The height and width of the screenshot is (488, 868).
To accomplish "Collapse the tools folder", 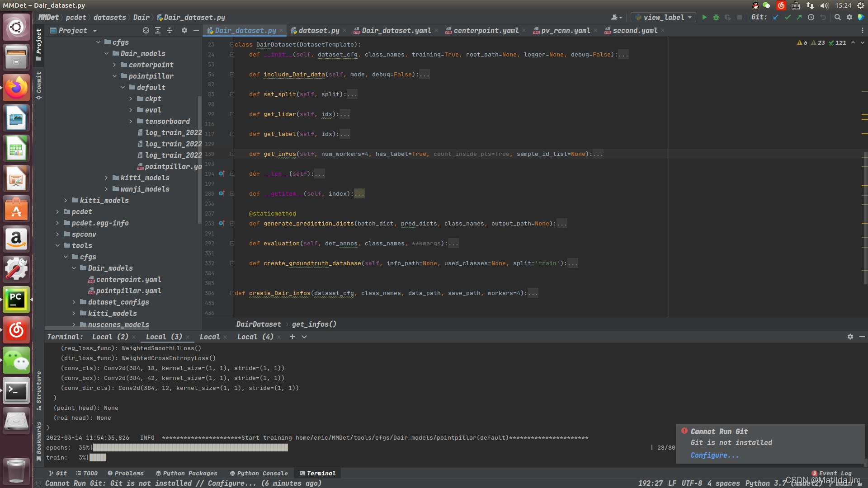I will click(57, 245).
